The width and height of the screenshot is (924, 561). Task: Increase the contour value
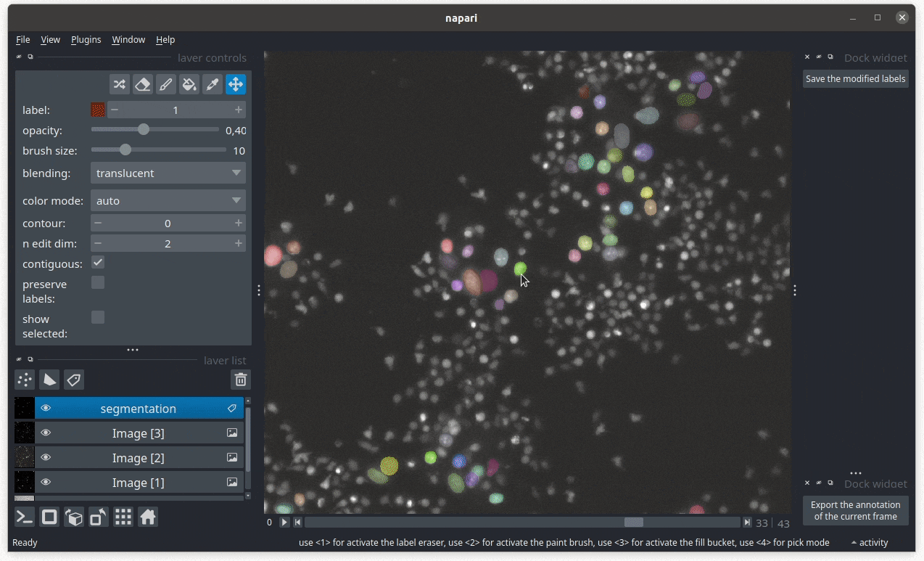238,224
